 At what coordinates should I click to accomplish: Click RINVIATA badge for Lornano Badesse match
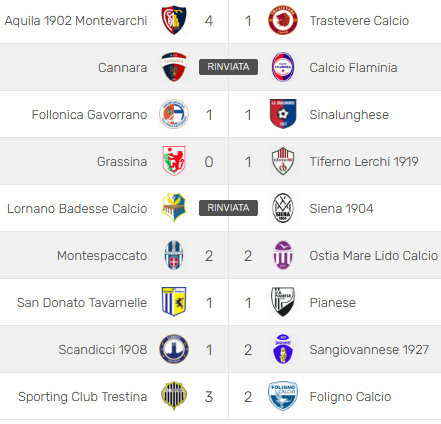click(228, 208)
